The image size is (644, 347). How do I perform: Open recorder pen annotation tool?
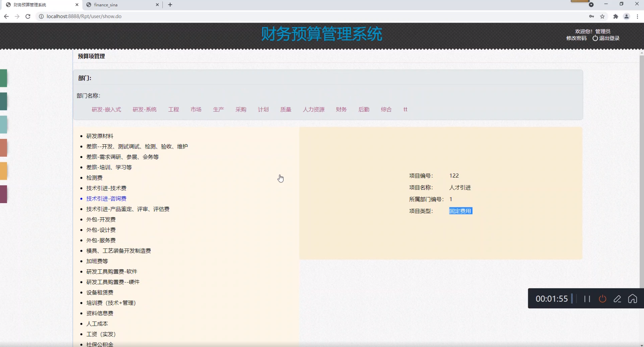click(617, 299)
